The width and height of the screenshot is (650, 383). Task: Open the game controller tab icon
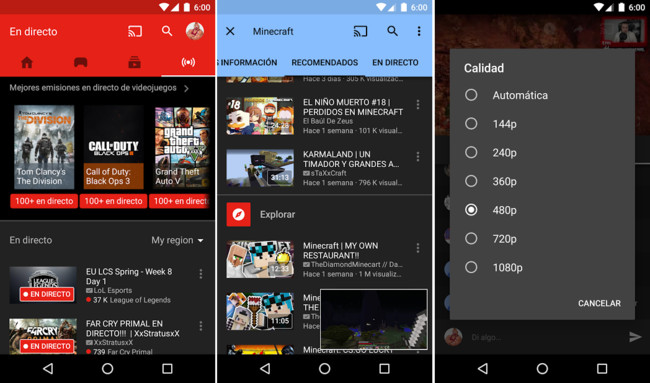[x=80, y=63]
